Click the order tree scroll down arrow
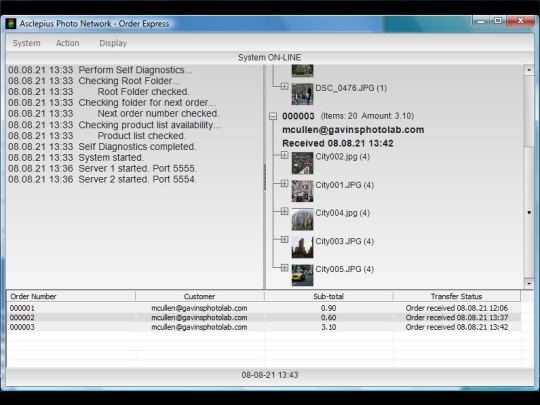 (x=529, y=283)
